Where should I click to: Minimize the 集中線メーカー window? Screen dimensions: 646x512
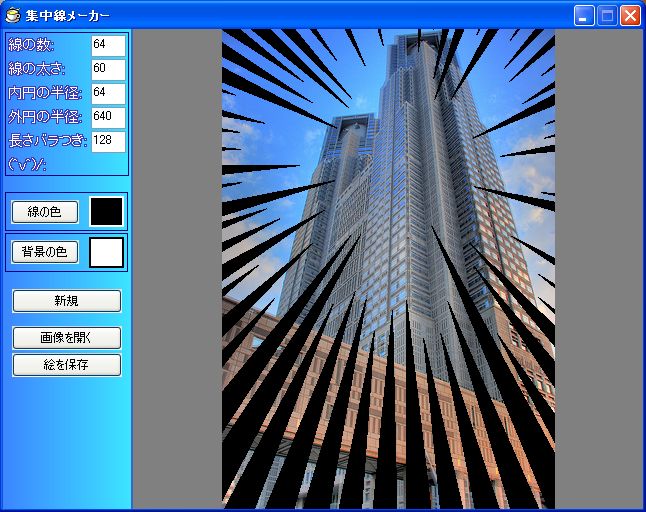coord(584,16)
